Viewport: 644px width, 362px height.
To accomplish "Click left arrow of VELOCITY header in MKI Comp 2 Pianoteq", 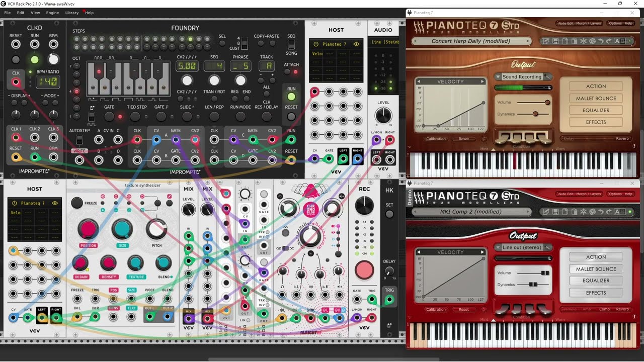I will pos(419,252).
